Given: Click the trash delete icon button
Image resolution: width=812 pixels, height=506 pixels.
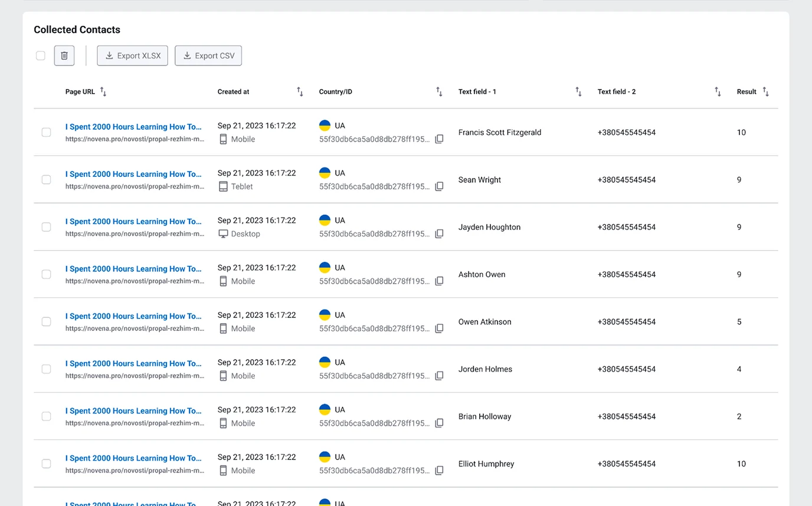Looking at the screenshot, I should coord(64,55).
